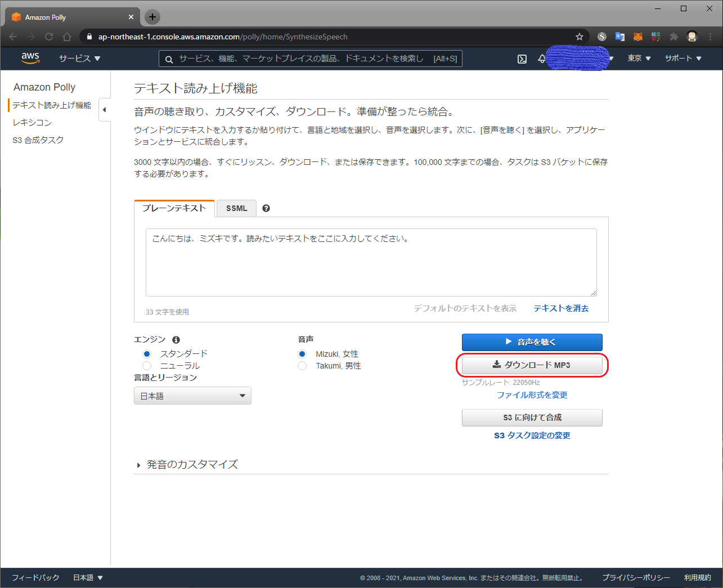Select ニューラル engine radio button
This screenshot has width=723, height=588.
tap(147, 366)
